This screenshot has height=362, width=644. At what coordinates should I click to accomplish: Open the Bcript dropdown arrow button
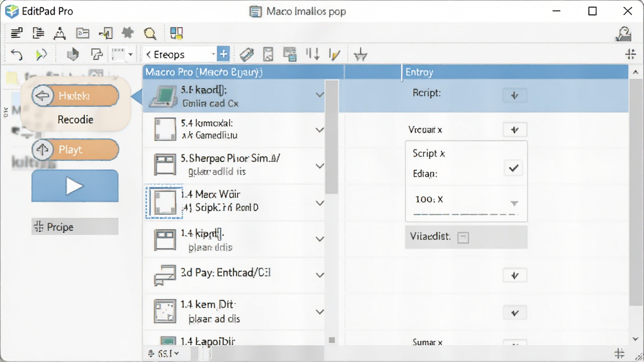pyautogui.click(x=514, y=96)
